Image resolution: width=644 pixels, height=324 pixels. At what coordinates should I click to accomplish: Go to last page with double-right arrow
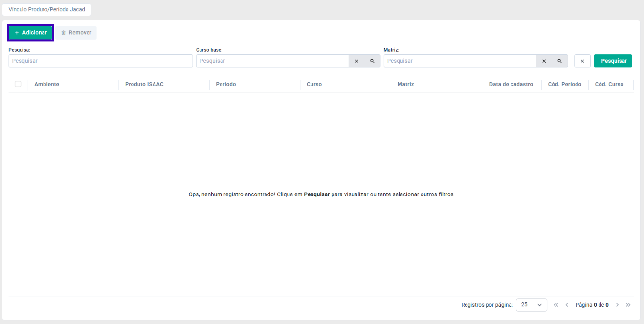(628, 305)
